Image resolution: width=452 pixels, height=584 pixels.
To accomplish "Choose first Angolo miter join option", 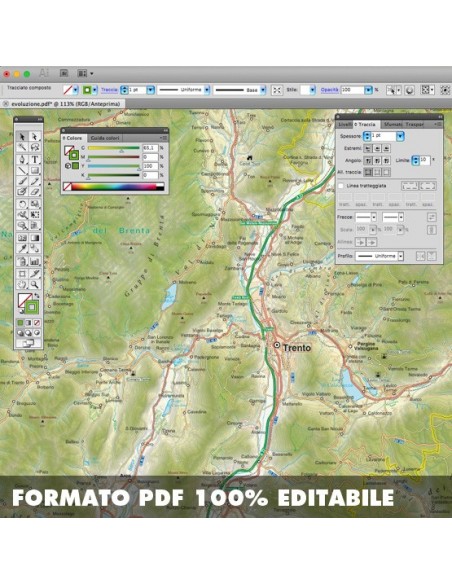I will (x=368, y=161).
